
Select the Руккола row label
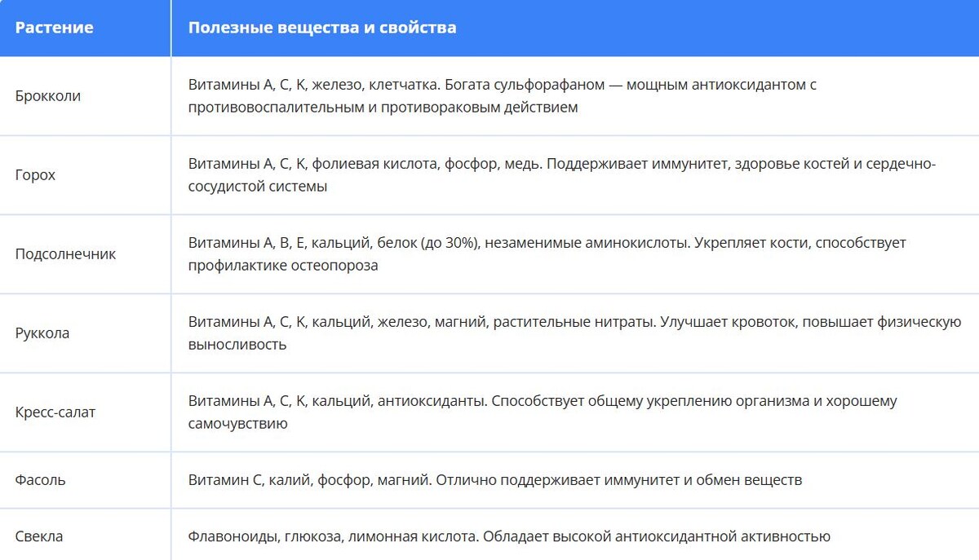(42, 333)
